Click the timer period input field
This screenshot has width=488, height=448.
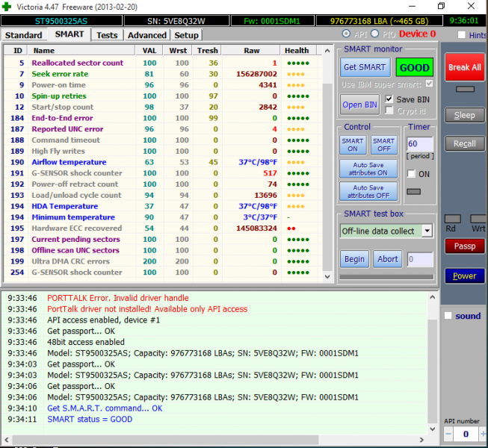click(418, 143)
